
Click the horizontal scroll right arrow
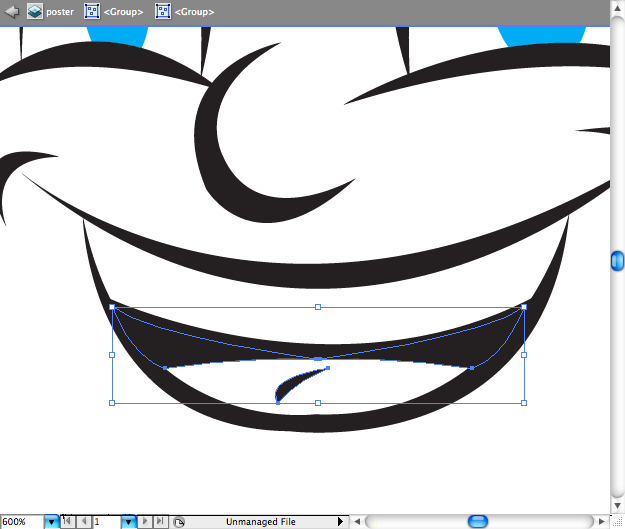(x=602, y=521)
